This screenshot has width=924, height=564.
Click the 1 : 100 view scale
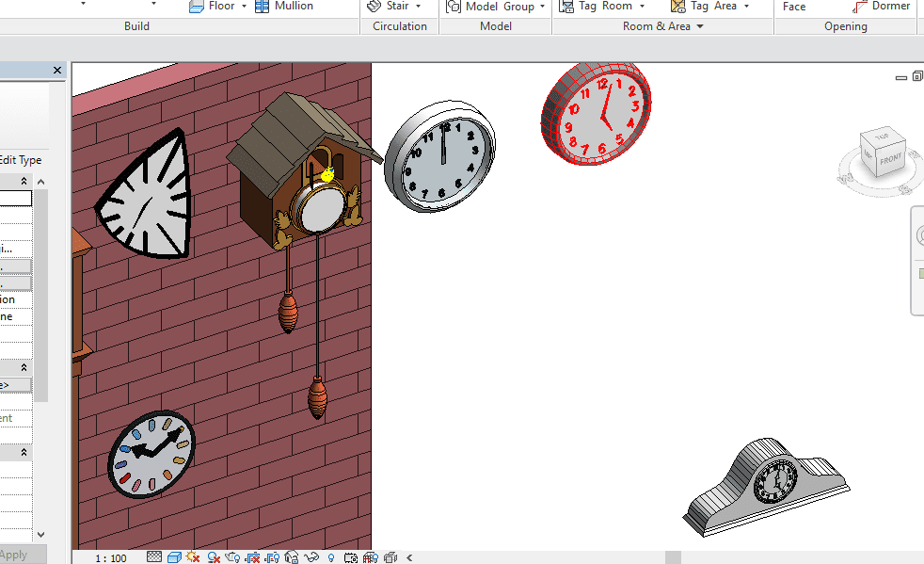[x=111, y=558]
